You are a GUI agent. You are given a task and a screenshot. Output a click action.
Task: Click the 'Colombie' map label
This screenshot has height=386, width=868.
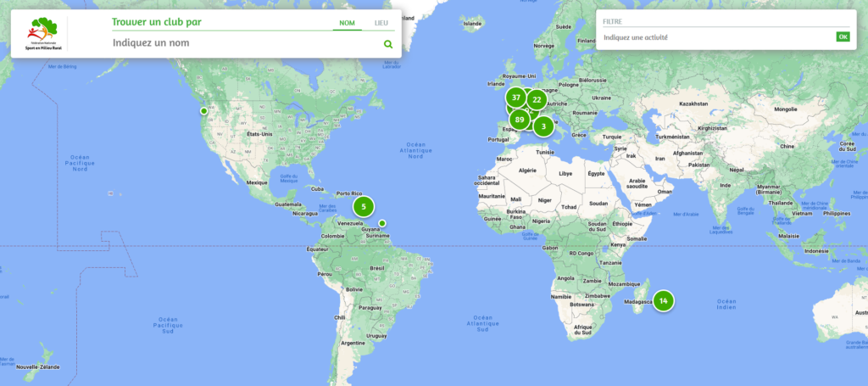coord(332,236)
